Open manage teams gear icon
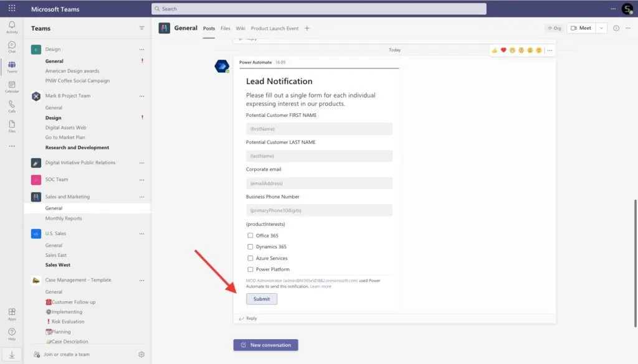Image resolution: width=638 pixels, height=364 pixels. (x=141, y=354)
